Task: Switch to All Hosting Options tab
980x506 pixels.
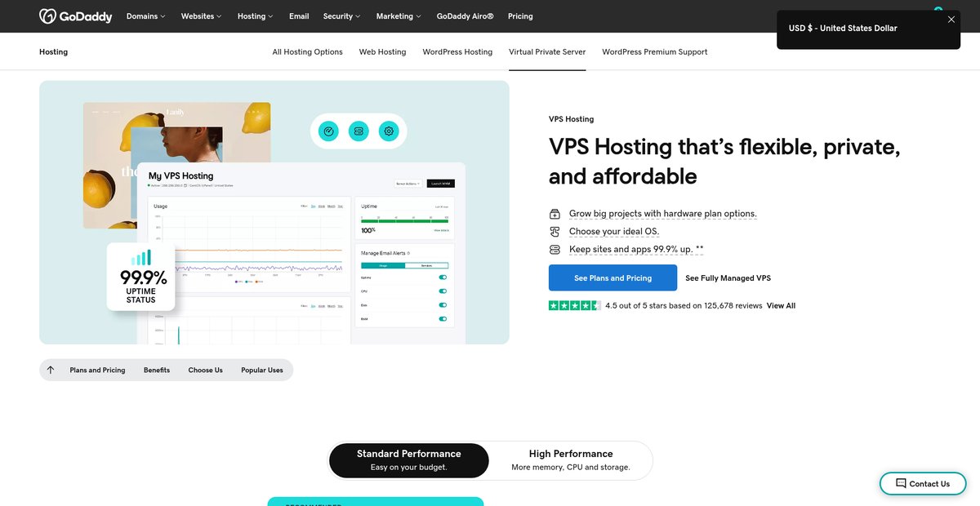Action: point(307,52)
